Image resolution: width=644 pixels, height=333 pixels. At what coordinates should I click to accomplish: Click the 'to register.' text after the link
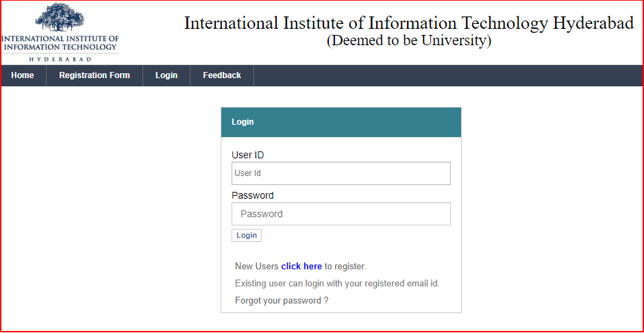pyautogui.click(x=345, y=267)
